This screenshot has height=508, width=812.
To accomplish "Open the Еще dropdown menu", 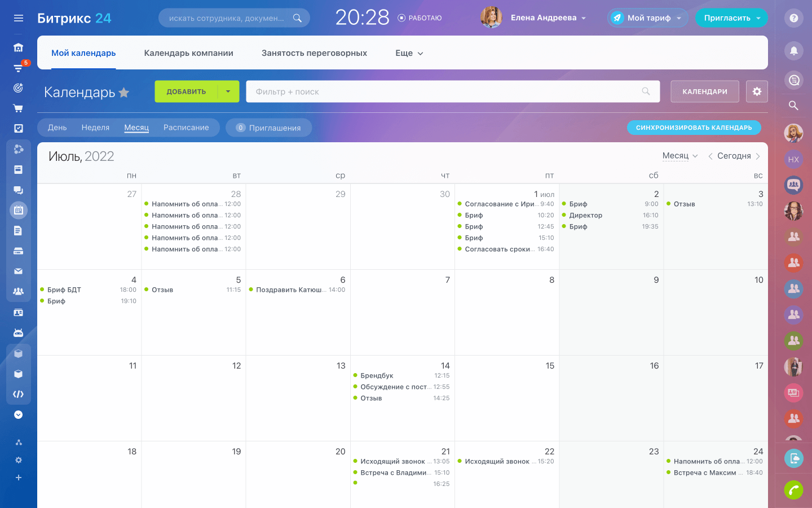I will point(409,53).
